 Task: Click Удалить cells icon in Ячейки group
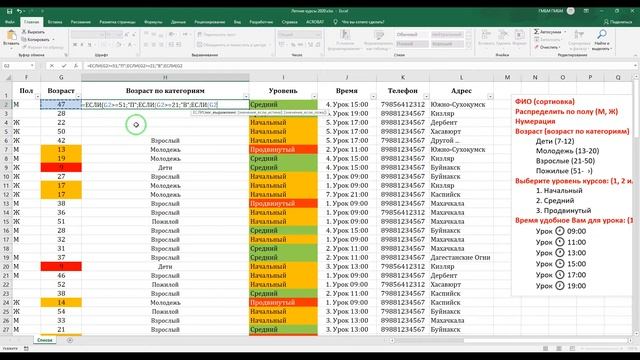503,38
